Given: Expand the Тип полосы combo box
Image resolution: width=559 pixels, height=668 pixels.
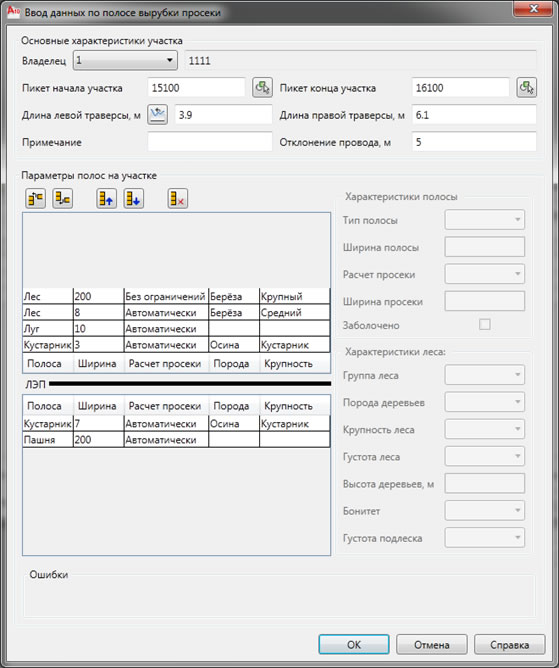Looking at the screenshot, I should (485, 220).
